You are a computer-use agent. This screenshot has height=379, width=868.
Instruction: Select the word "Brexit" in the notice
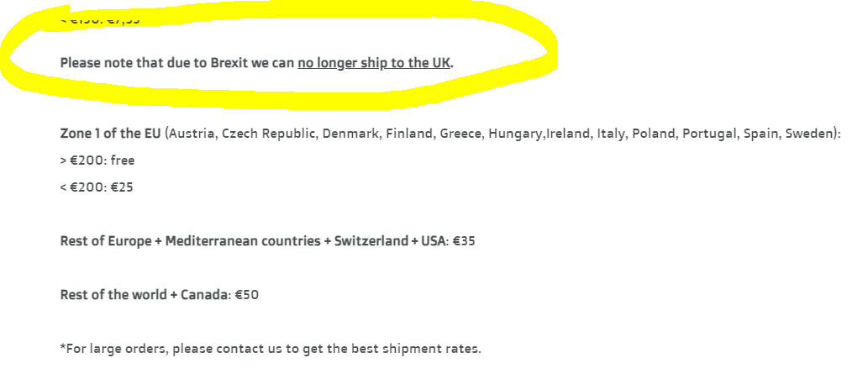229,63
